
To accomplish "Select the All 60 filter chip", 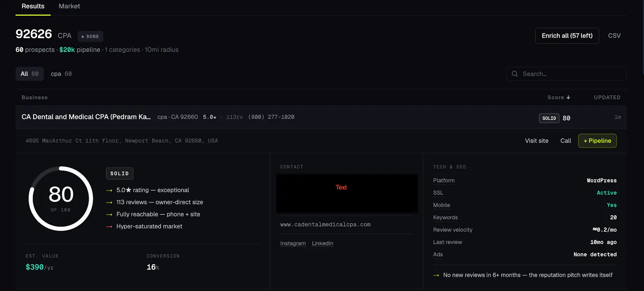I will [30, 74].
